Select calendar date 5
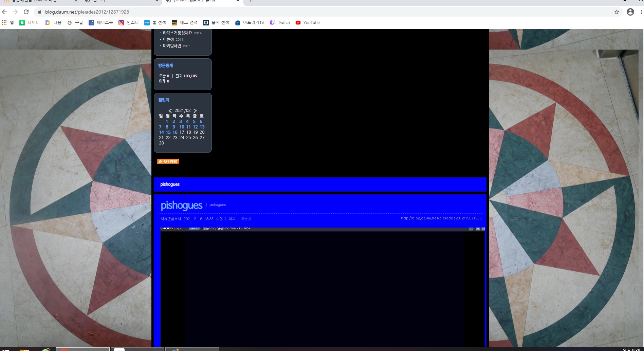The height and width of the screenshot is (351, 644). click(194, 121)
